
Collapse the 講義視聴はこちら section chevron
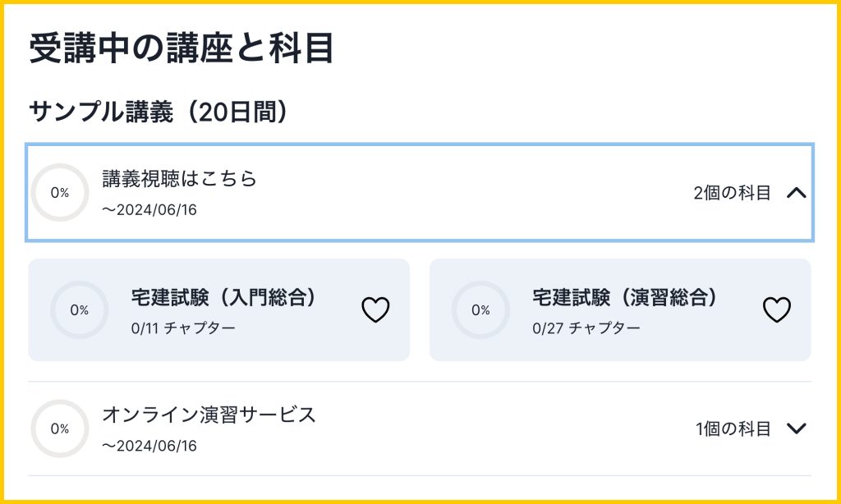(x=796, y=194)
